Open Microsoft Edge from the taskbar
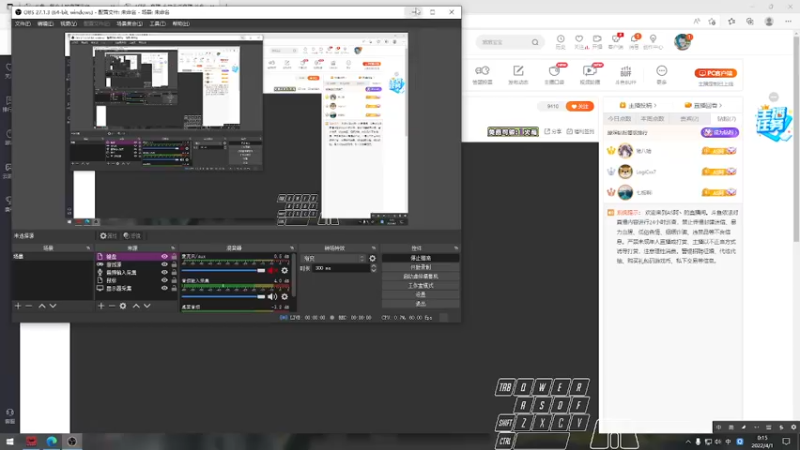The image size is (800, 450). tap(52, 441)
